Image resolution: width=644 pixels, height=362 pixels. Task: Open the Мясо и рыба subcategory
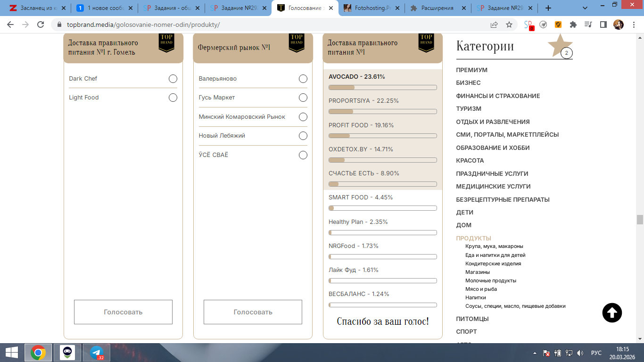(x=481, y=289)
